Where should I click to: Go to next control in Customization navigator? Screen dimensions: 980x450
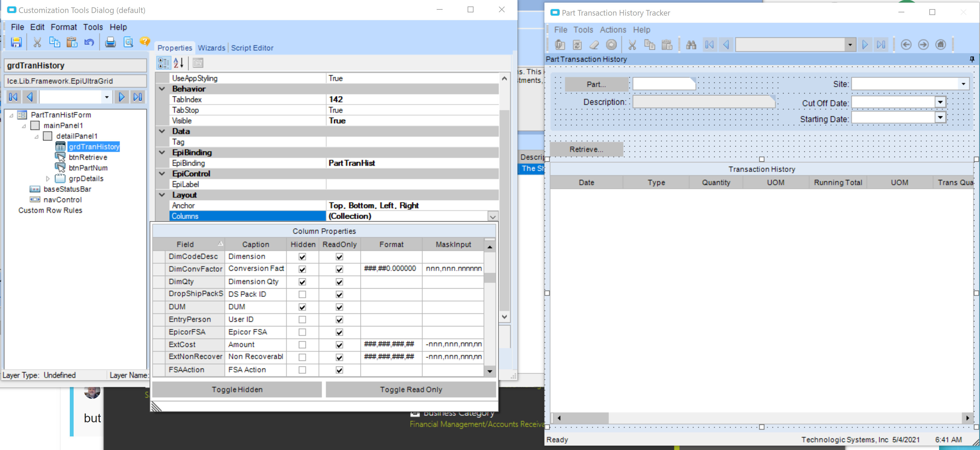(x=121, y=97)
